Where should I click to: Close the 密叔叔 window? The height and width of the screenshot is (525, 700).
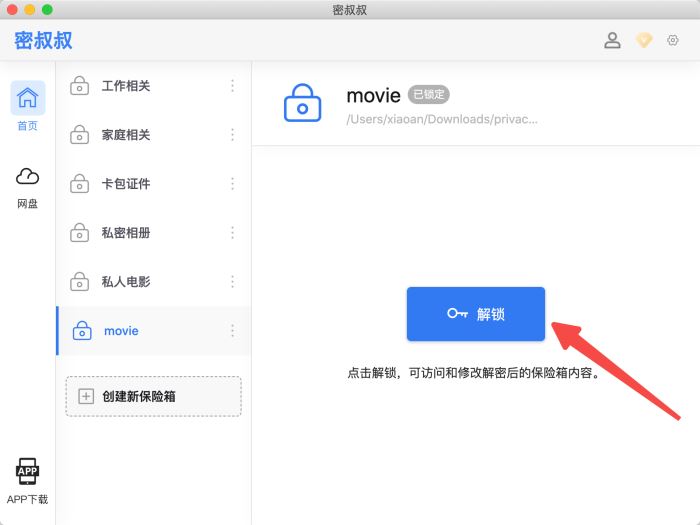coord(12,9)
